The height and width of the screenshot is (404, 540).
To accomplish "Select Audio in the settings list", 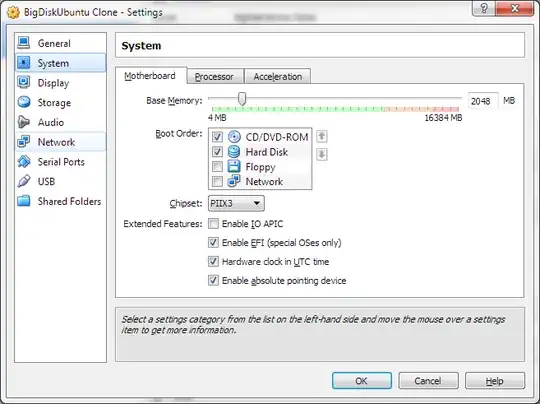I will 61,122.
